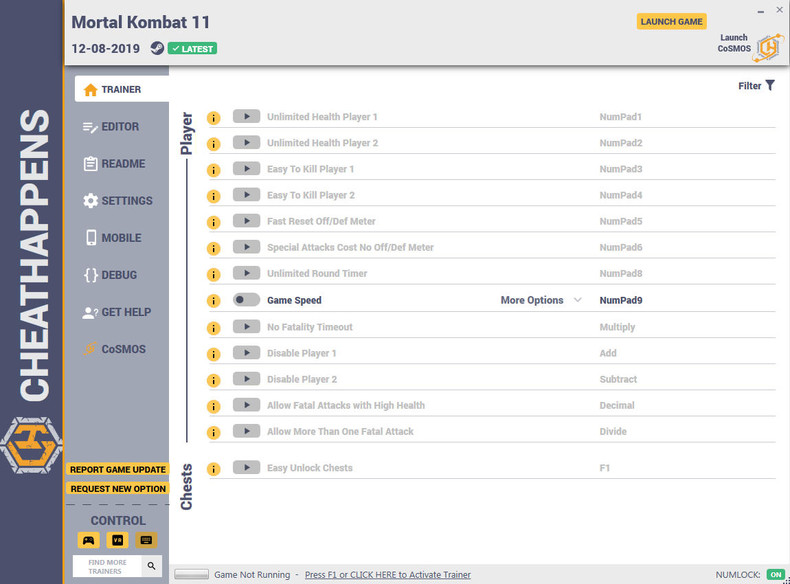
Task: Click REPORT GAME UPDATE button
Action: (118, 469)
